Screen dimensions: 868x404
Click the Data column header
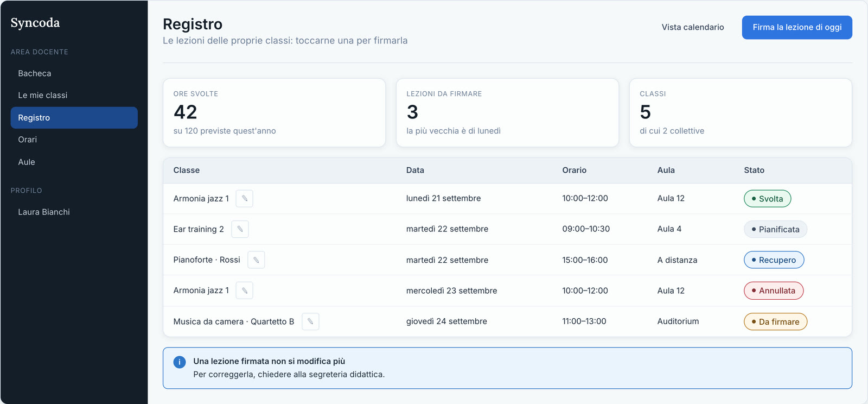[415, 171]
